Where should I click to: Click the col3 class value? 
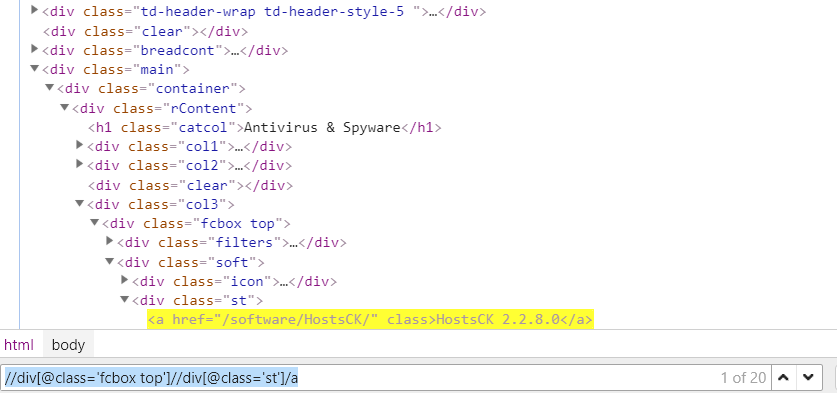click(x=202, y=205)
